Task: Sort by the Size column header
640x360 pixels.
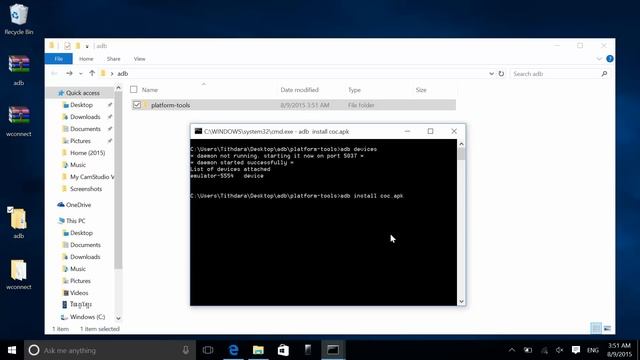Action: coord(421,90)
